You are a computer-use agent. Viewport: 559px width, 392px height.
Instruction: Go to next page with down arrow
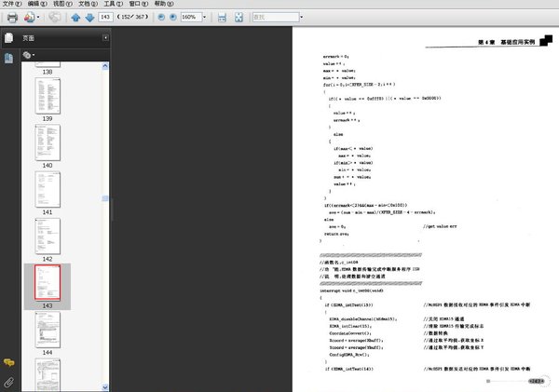click(x=89, y=17)
